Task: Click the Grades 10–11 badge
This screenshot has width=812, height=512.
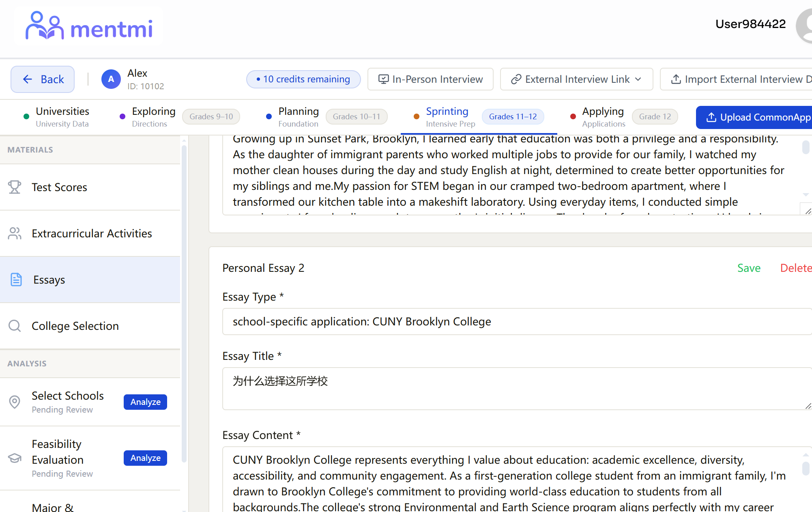Action: 357,117
